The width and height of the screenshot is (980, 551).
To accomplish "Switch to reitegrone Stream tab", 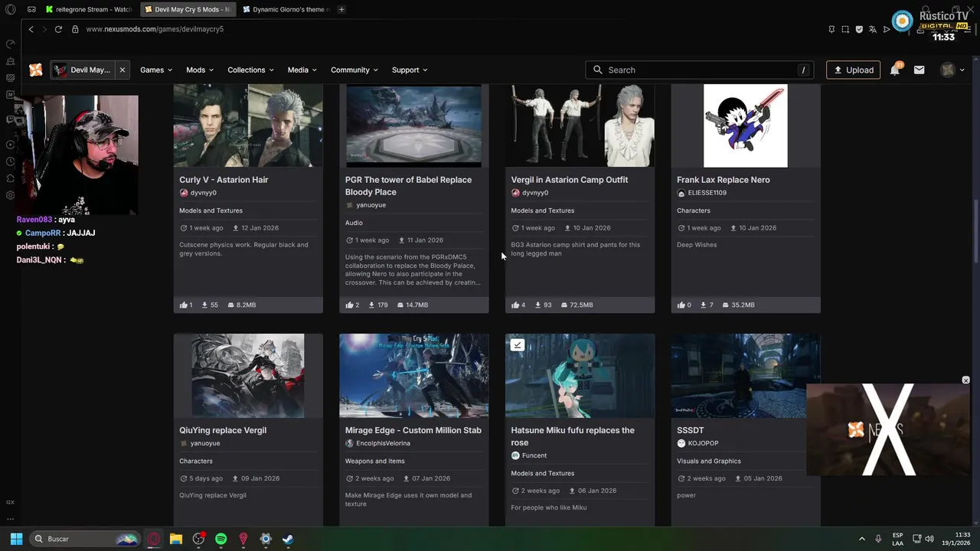I will click(89, 9).
